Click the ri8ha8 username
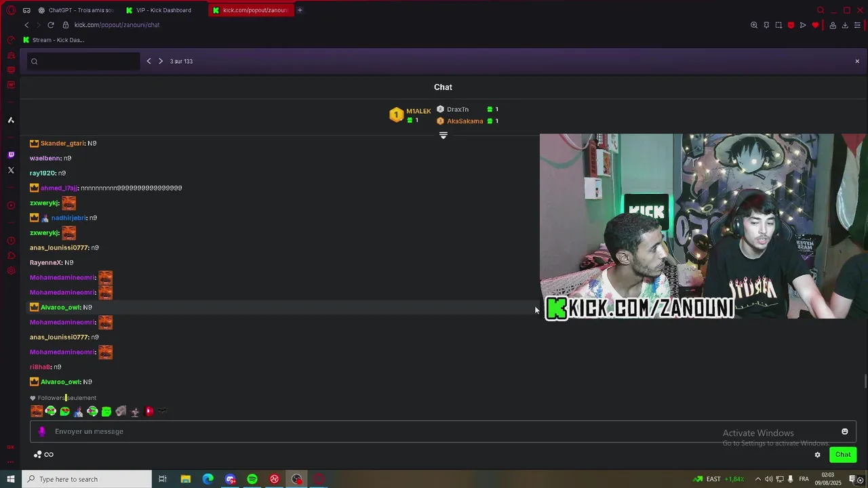This screenshot has height=488, width=868. pos(40,367)
